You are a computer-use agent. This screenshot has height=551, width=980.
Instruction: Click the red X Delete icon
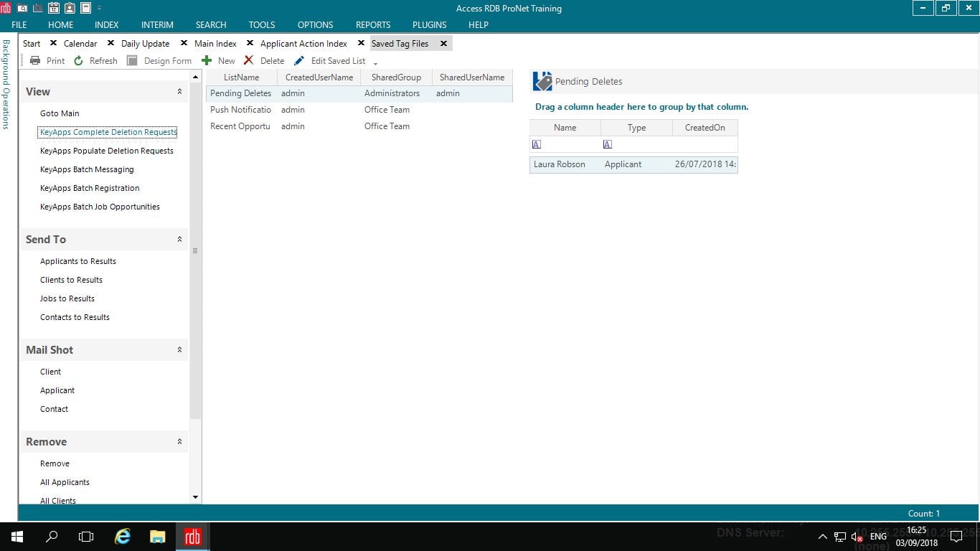pyautogui.click(x=248, y=61)
